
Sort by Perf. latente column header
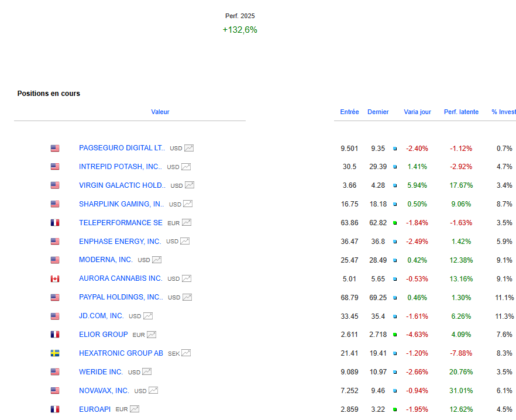pyautogui.click(x=461, y=112)
